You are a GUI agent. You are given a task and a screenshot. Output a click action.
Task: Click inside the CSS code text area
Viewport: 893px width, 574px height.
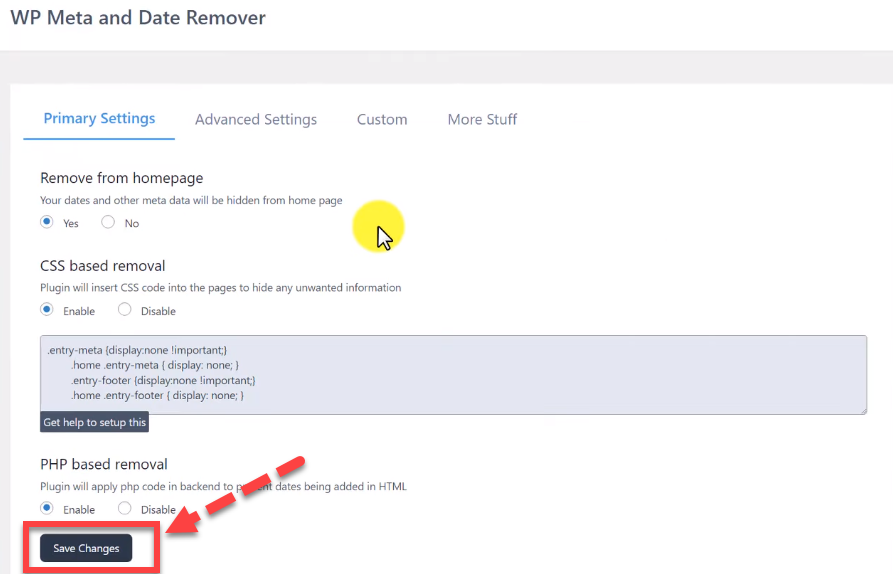tap(453, 375)
